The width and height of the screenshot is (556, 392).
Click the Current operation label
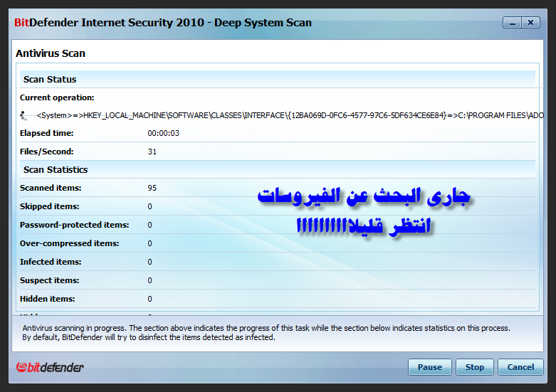57,97
